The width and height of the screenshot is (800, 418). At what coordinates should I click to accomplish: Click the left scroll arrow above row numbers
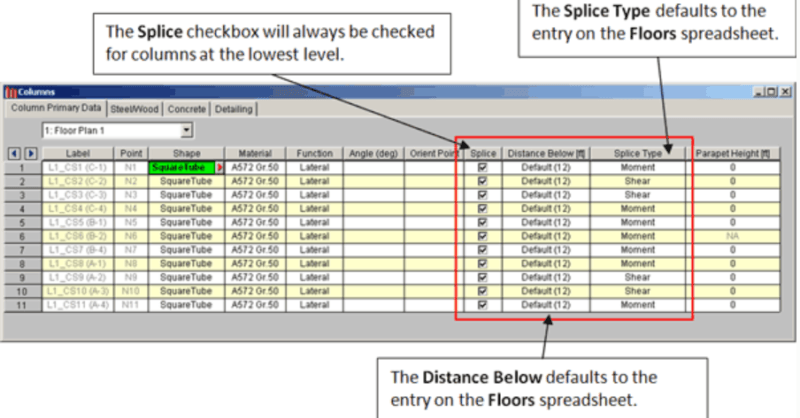[x=13, y=154]
